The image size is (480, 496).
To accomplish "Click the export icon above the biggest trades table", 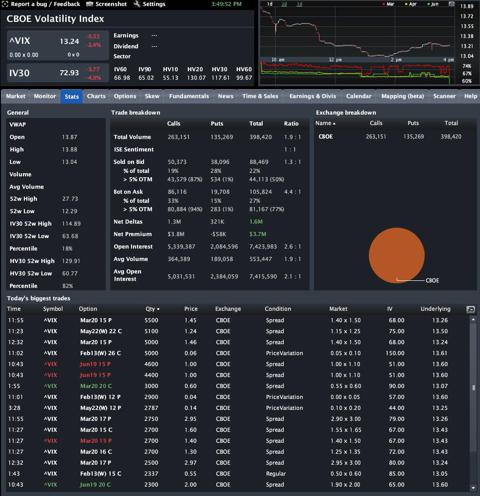I will (x=470, y=309).
